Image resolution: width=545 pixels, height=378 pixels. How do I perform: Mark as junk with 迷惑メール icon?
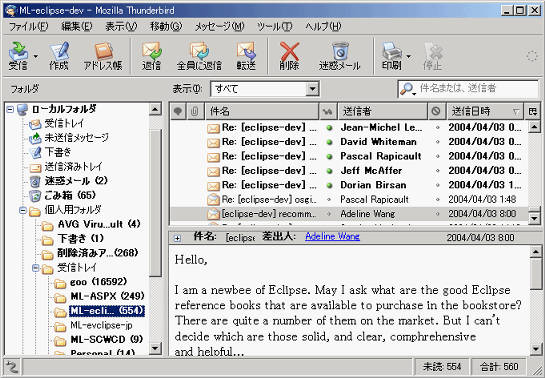340,56
